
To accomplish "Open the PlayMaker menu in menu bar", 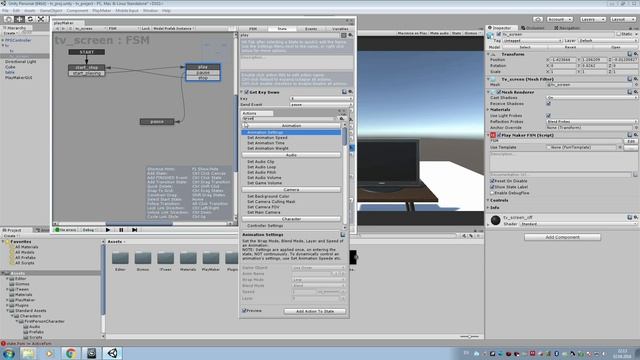I will 102,11.
